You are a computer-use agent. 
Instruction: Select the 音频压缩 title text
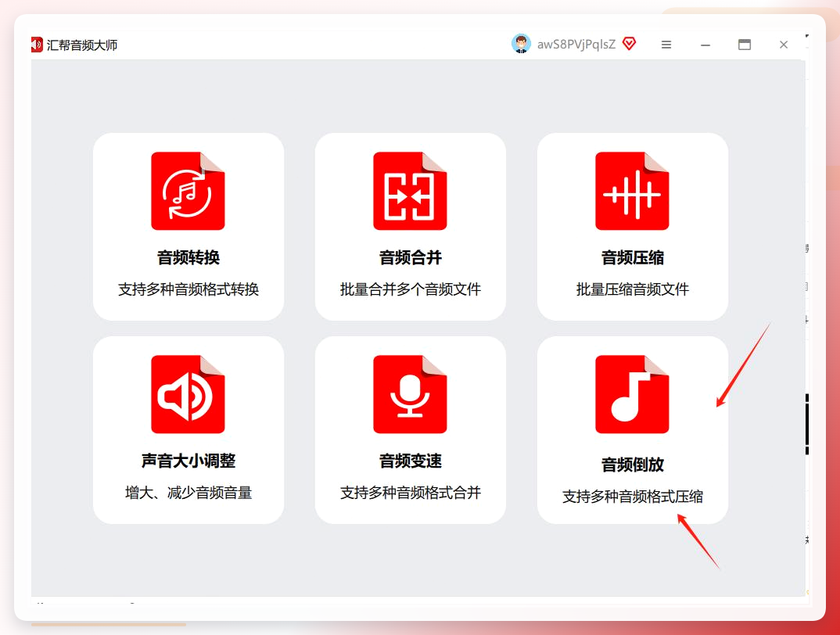[x=633, y=258]
